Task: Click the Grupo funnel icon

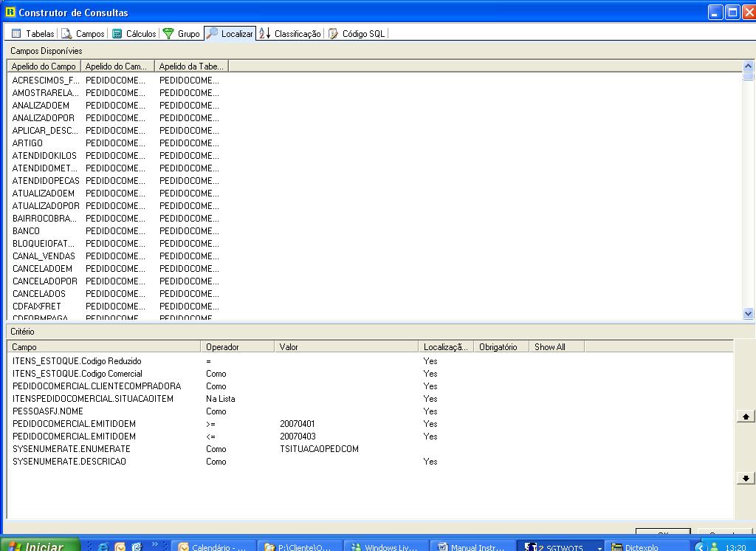Action: (168, 34)
